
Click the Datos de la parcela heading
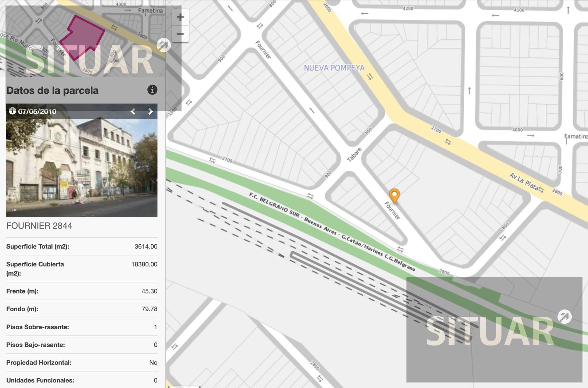click(x=53, y=90)
